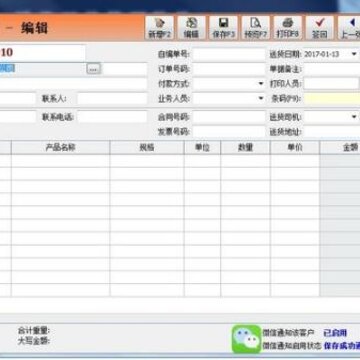Click the 单位 column header

point(202,148)
